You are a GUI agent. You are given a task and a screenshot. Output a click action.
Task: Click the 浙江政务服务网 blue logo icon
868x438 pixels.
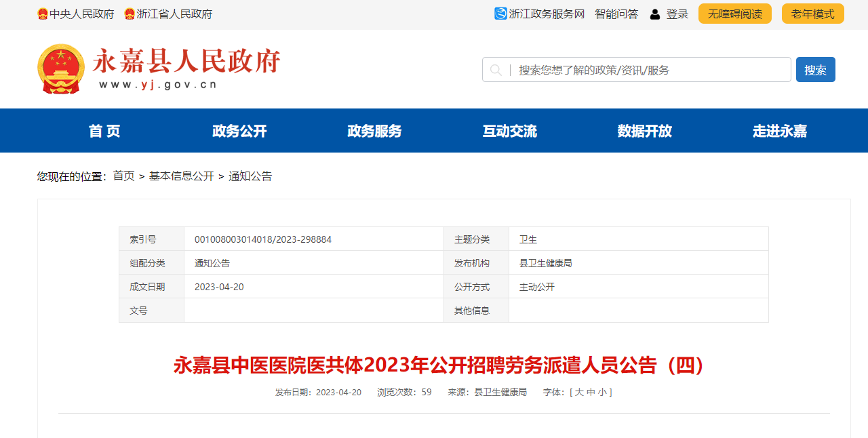pos(500,14)
